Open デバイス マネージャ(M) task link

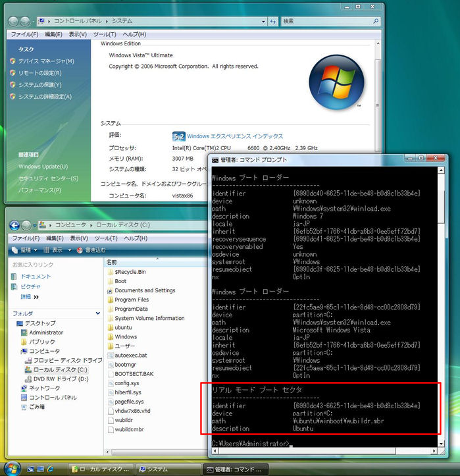pyautogui.click(x=46, y=61)
